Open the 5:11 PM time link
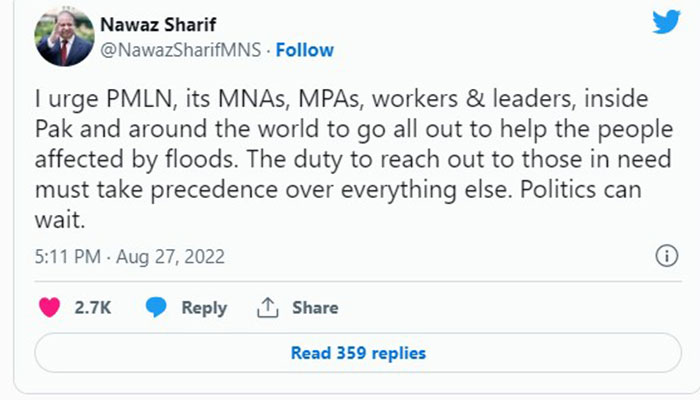 pos(65,257)
